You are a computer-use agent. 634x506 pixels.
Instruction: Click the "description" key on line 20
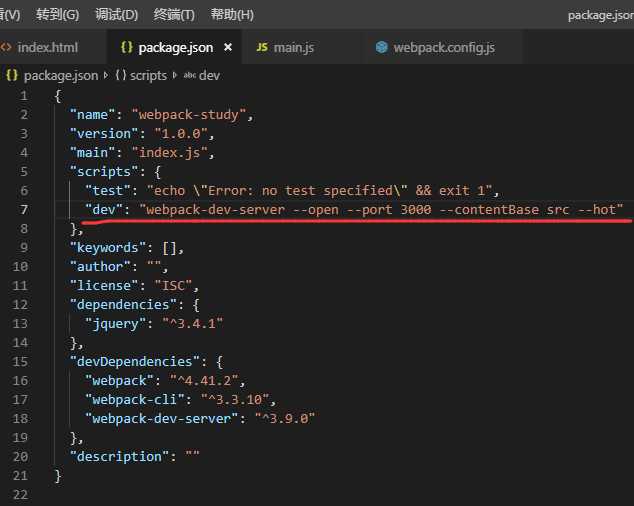pos(120,457)
